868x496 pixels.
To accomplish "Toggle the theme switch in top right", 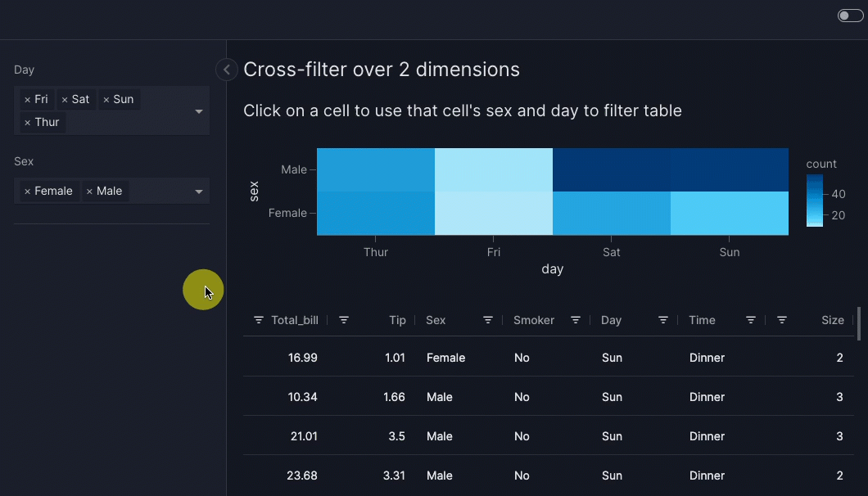I will point(849,16).
